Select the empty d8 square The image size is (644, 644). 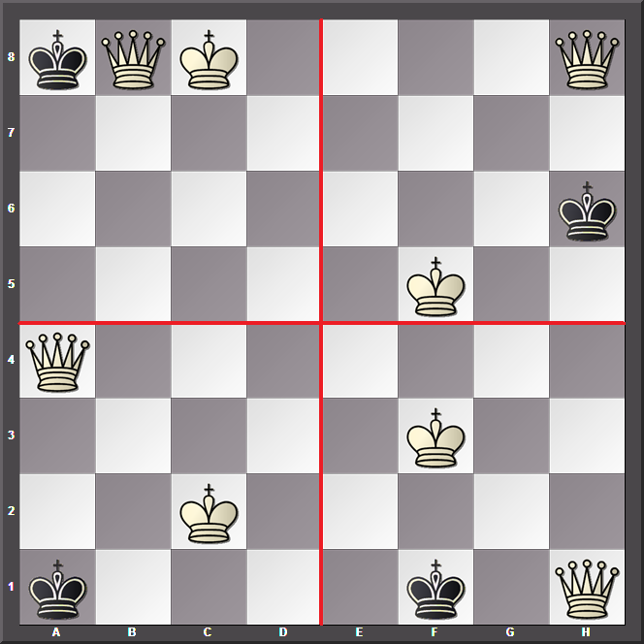tap(284, 58)
